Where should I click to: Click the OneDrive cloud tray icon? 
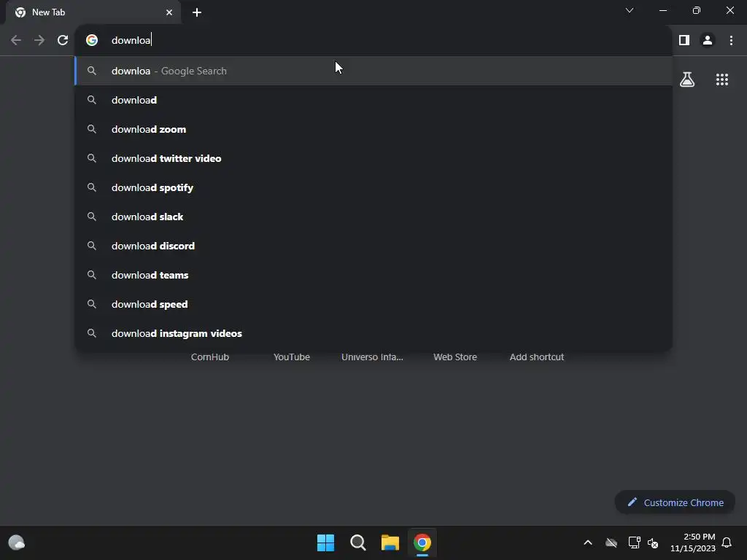611,542
